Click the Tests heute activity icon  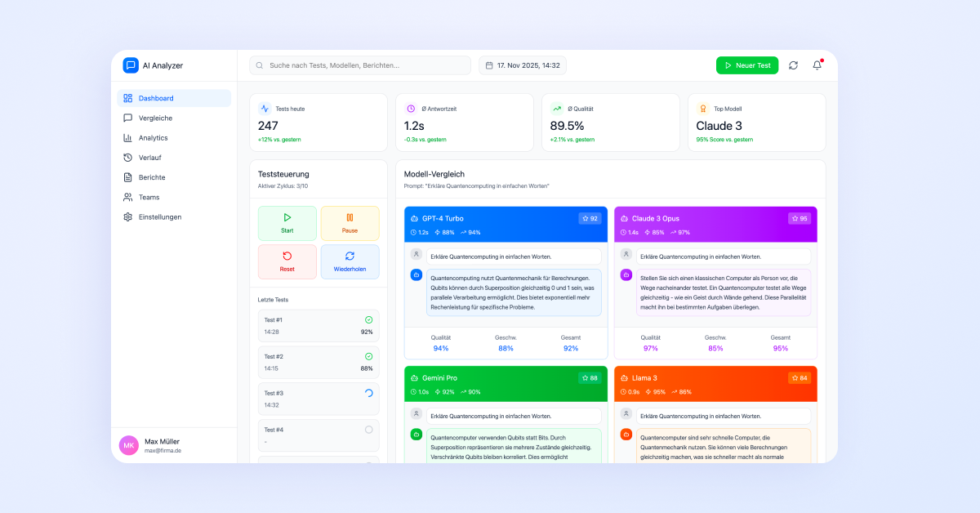pos(265,108)
